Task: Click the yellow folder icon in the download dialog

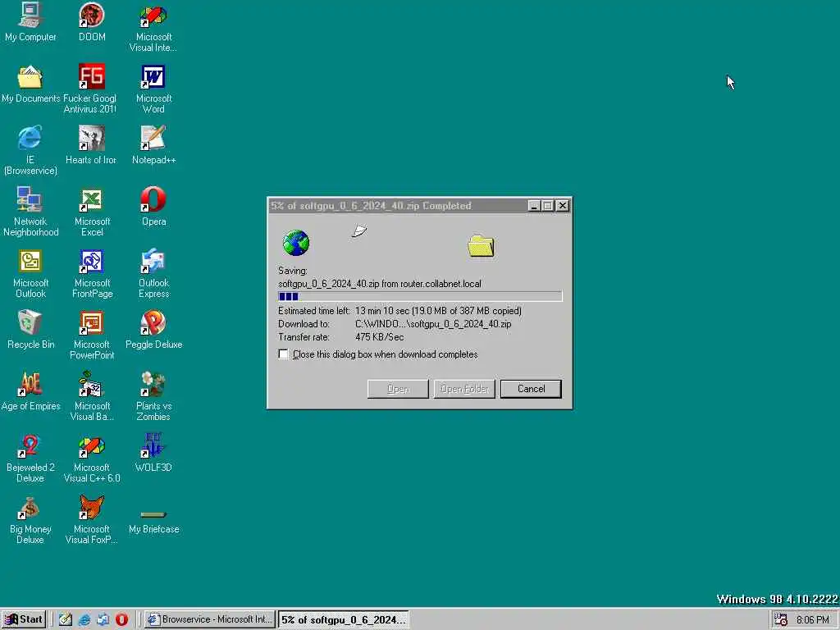Action: click(x=481, y=246)
